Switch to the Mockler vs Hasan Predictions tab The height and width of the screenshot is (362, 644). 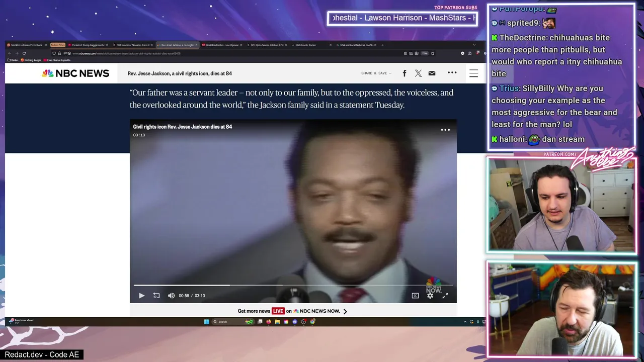pyautogui.click(x=27, y=45)
